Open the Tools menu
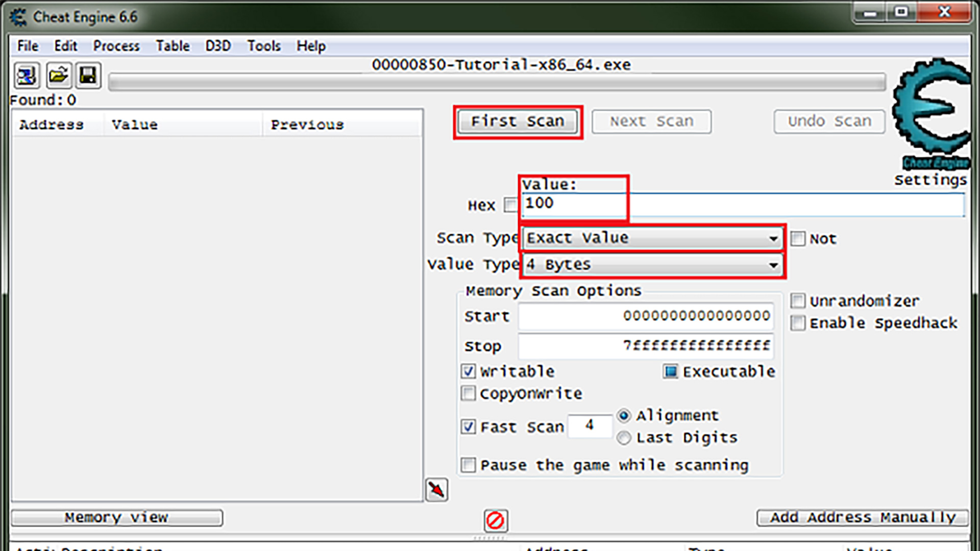The image size is (980, 551). (264, 46)
